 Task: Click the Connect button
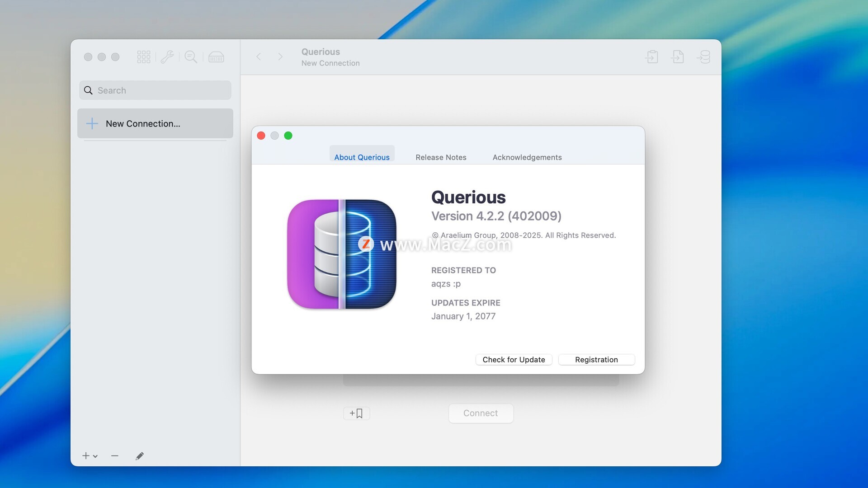tap(481, 413)
